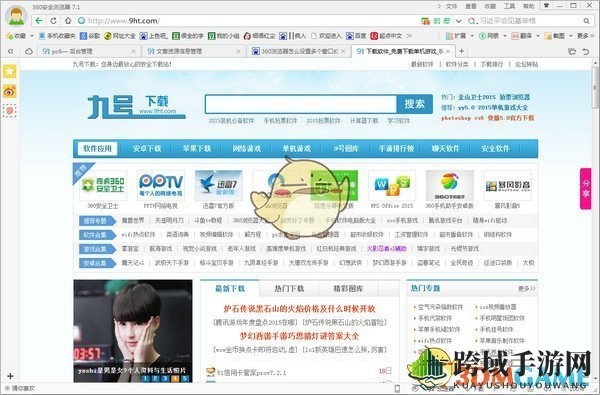Show hidden bookmarks with the » chevron

[409, 36]
